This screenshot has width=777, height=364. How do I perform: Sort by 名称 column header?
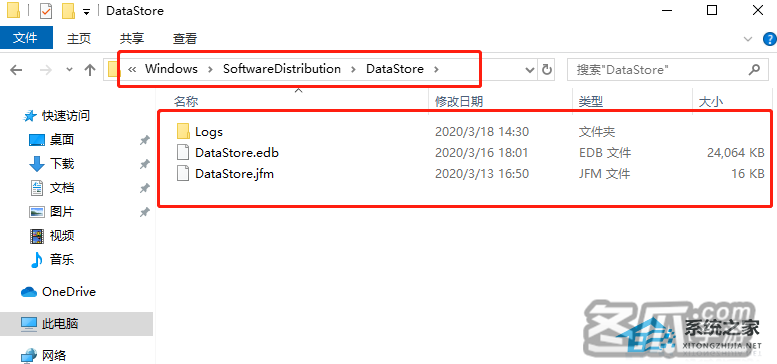[x=186, y=102]
